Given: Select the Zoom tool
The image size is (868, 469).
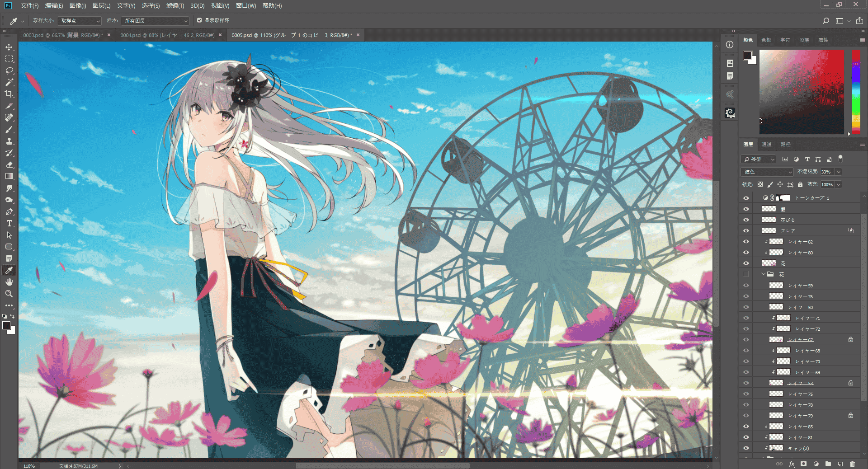Looking at the screenshot, I should coord(9,294).
